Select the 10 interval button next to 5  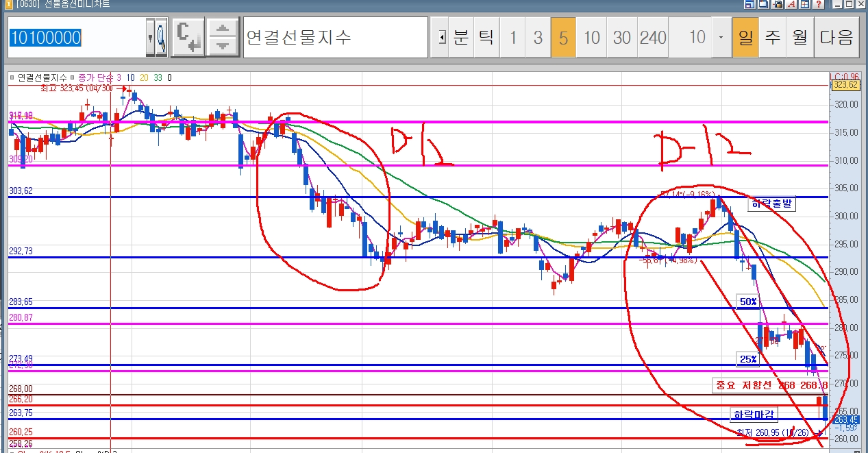[x=591, y=37]
